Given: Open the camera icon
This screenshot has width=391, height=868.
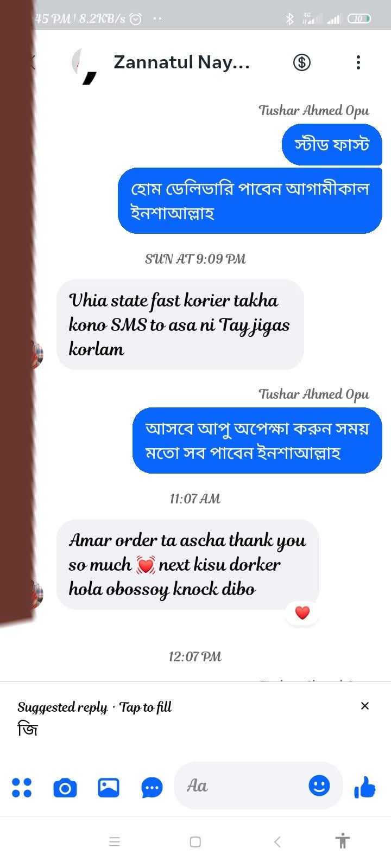Looking at the screenshot, I should 65,788.
